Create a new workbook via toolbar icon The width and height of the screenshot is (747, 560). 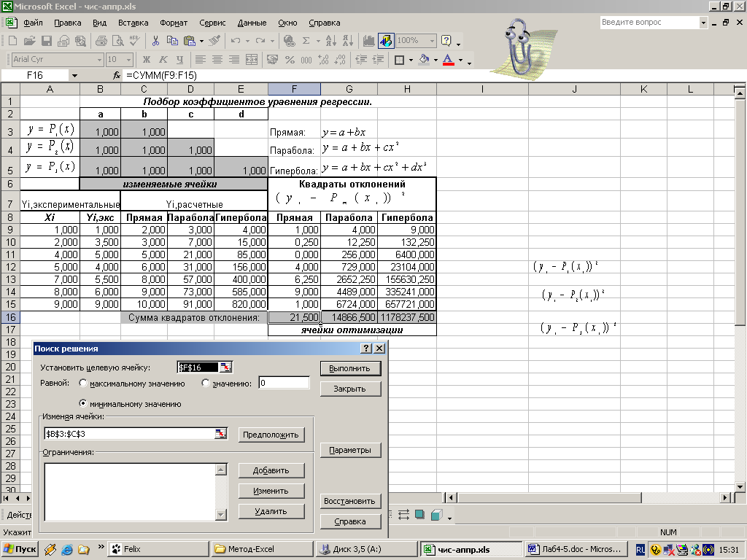(x=13, y=41)
